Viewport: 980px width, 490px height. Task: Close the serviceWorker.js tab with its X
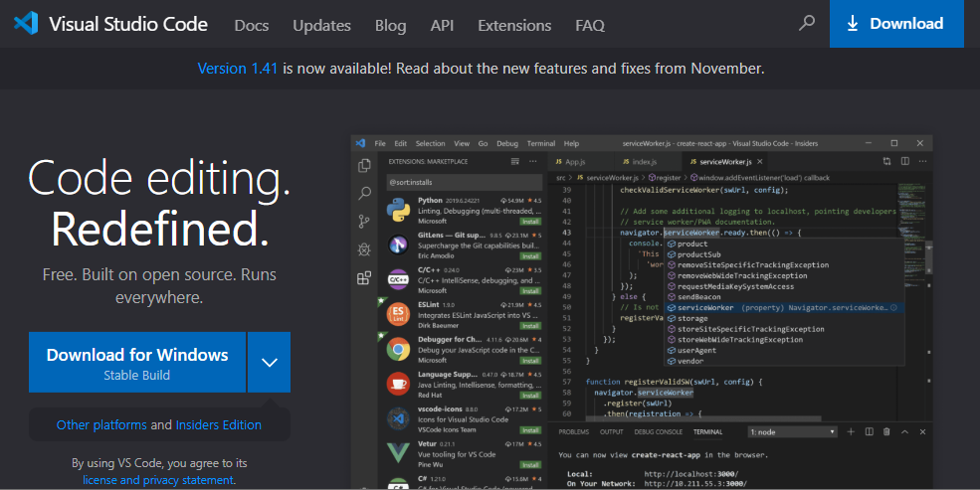click(x=760, y=162)
